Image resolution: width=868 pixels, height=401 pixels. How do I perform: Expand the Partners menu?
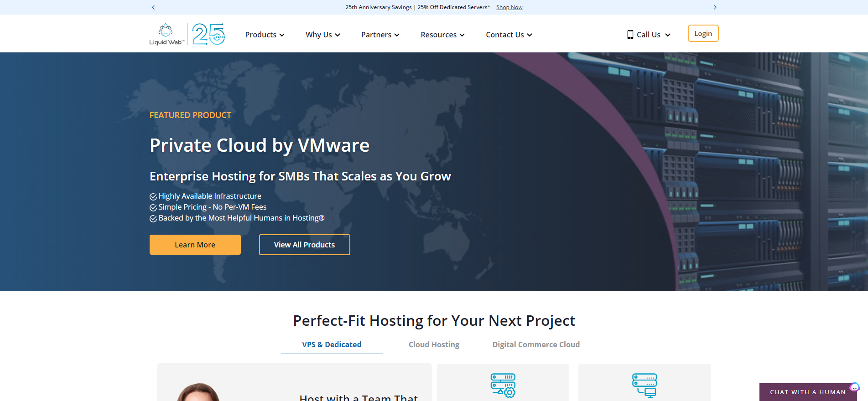tap(380, 35)
